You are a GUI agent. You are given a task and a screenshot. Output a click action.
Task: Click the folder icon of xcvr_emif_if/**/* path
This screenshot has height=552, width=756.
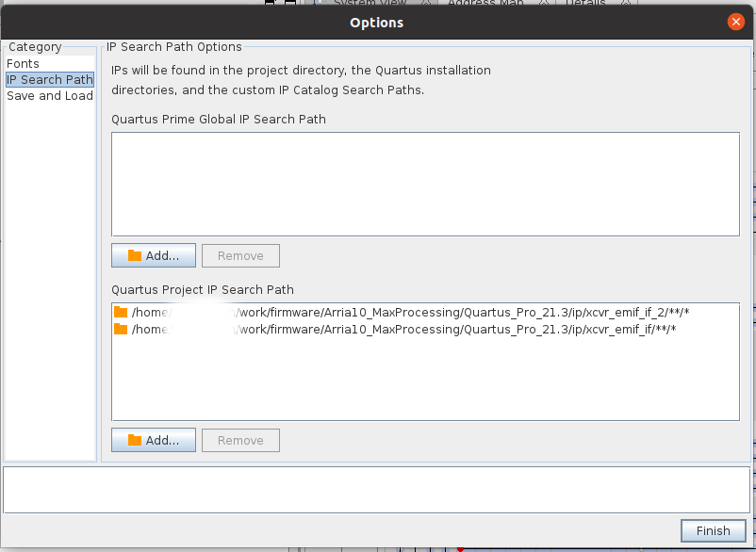click(x=121, y=329)
